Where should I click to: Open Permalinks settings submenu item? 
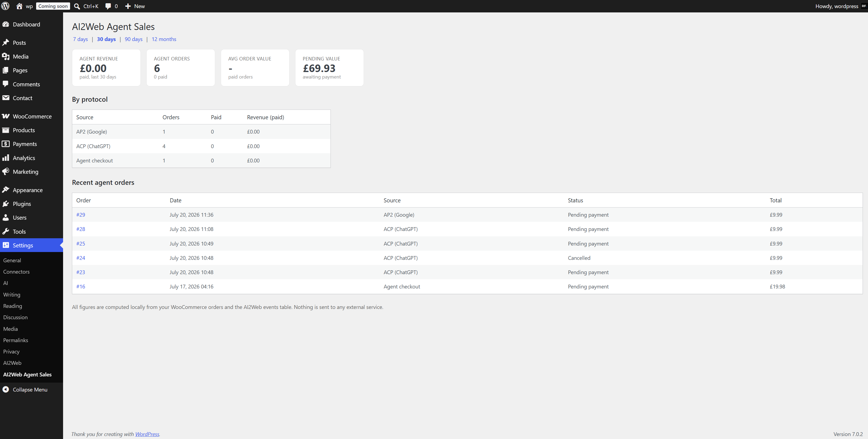point(16,340)
